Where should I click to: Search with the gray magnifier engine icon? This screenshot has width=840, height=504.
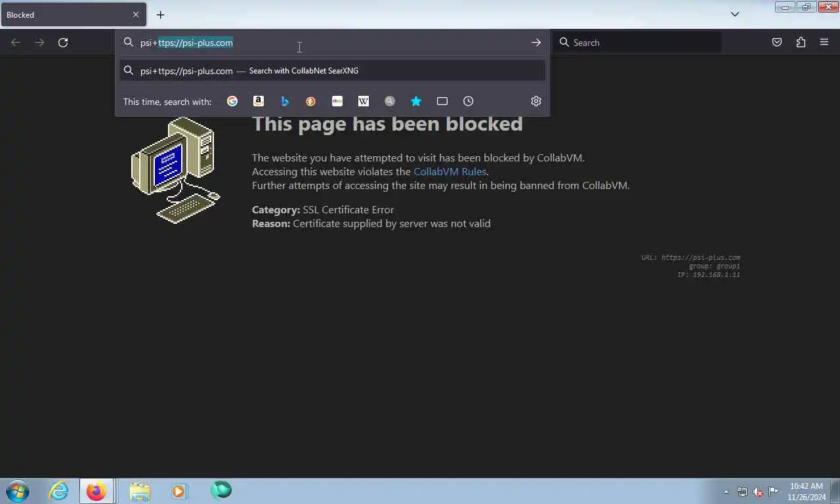390,101
